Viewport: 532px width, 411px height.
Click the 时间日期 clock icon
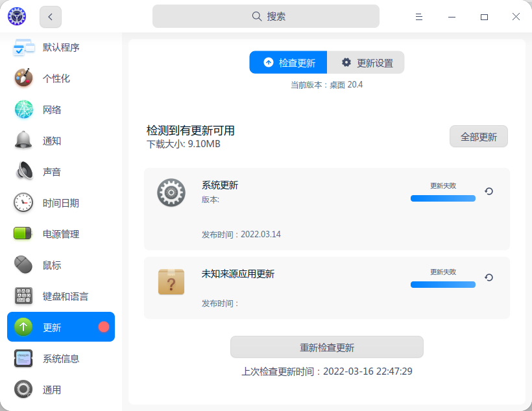tap(23, 202)
